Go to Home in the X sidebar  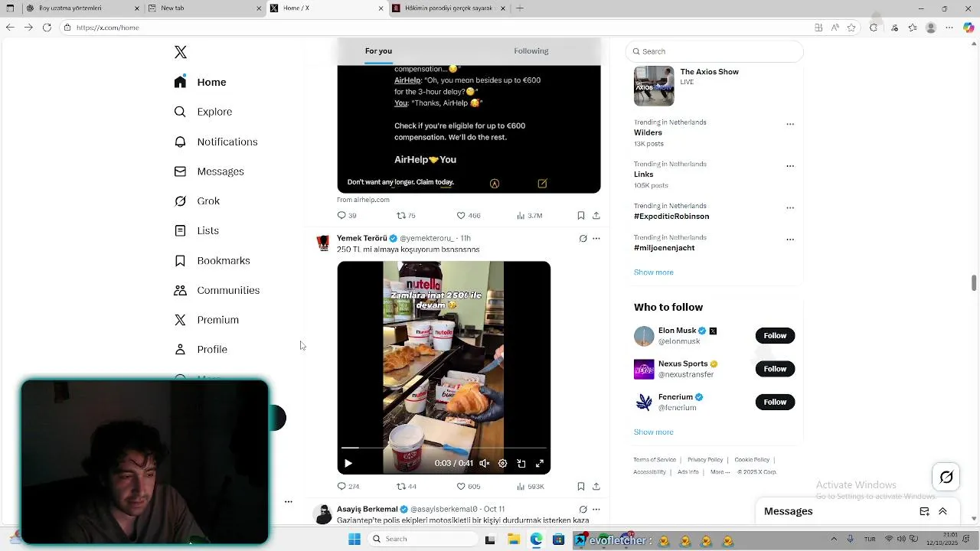201,82
